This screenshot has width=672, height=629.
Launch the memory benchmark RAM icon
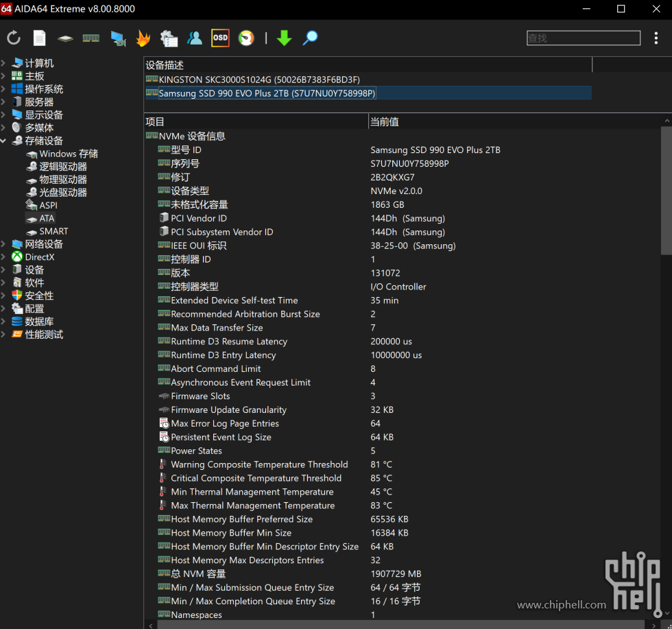pos(91,38)
